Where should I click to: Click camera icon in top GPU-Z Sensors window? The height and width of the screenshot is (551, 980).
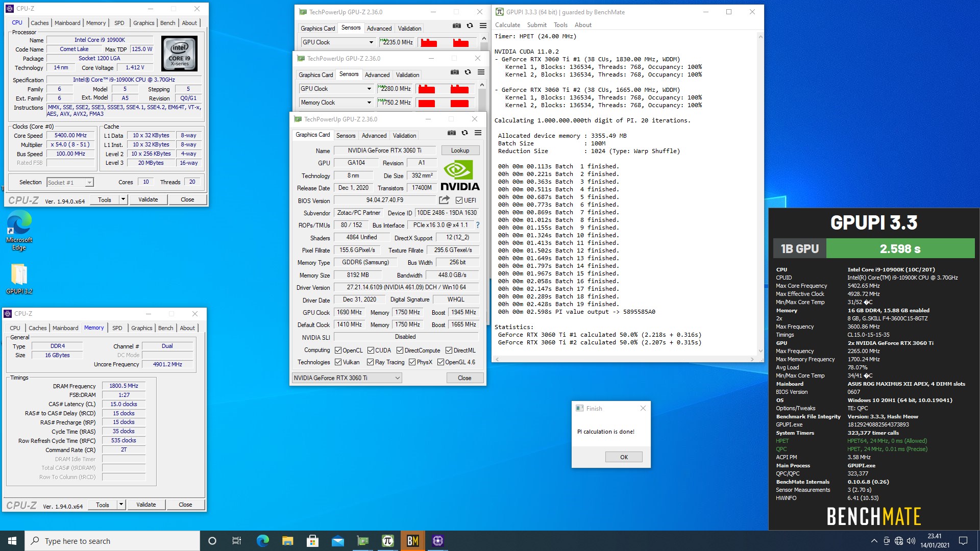point(456,26)
